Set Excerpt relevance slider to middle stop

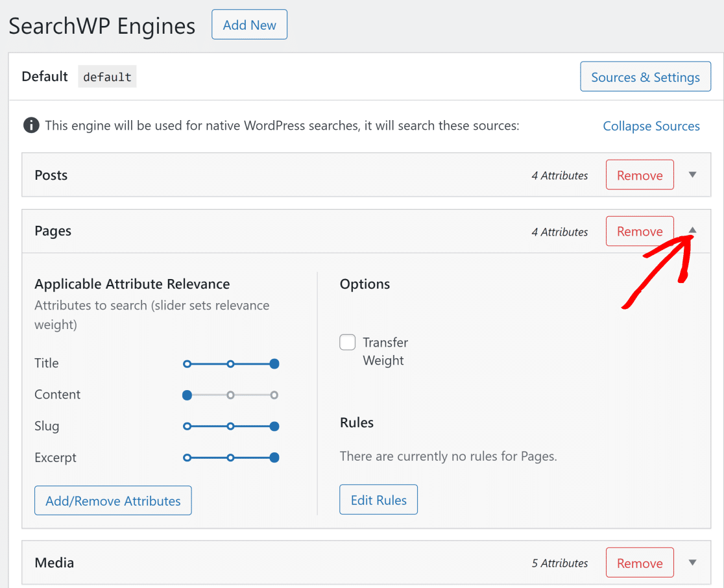click(x=230, y=458)
